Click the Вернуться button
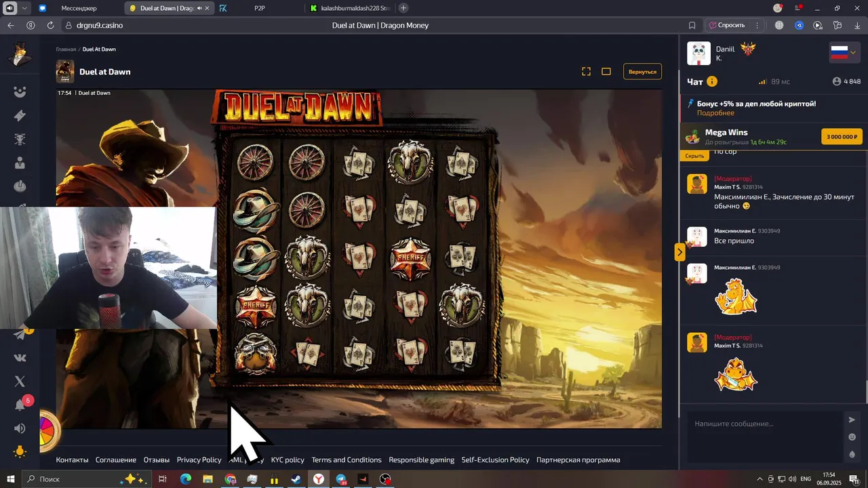868x488 pixels. click(642, 71)
